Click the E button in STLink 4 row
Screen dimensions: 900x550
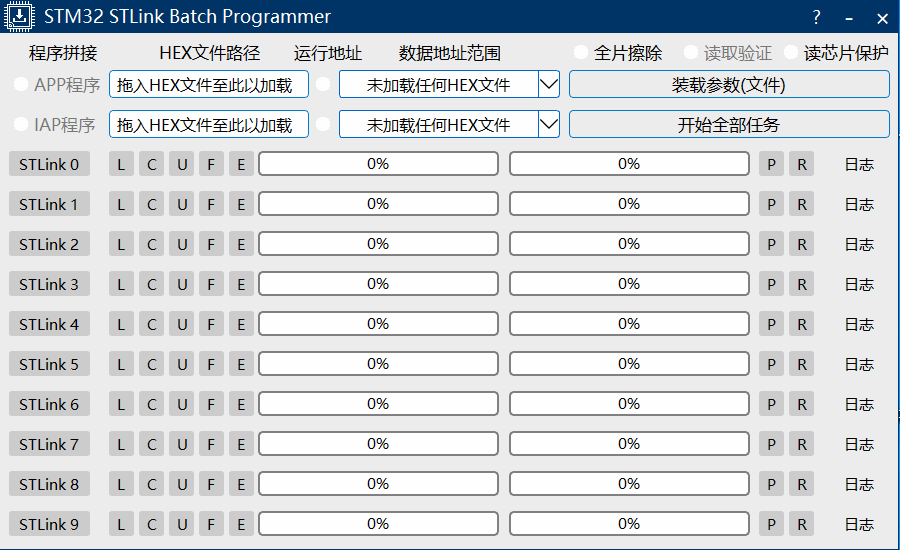[x=241, y=324]
